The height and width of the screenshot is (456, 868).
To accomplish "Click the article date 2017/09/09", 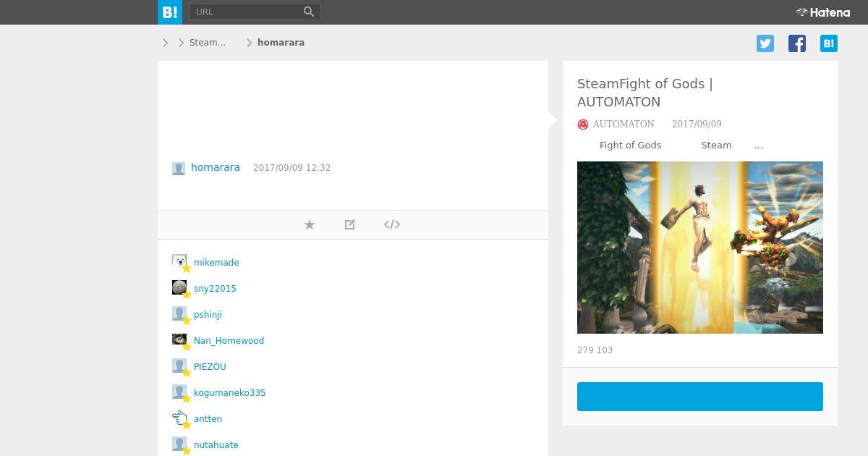I will coord(697,124).
